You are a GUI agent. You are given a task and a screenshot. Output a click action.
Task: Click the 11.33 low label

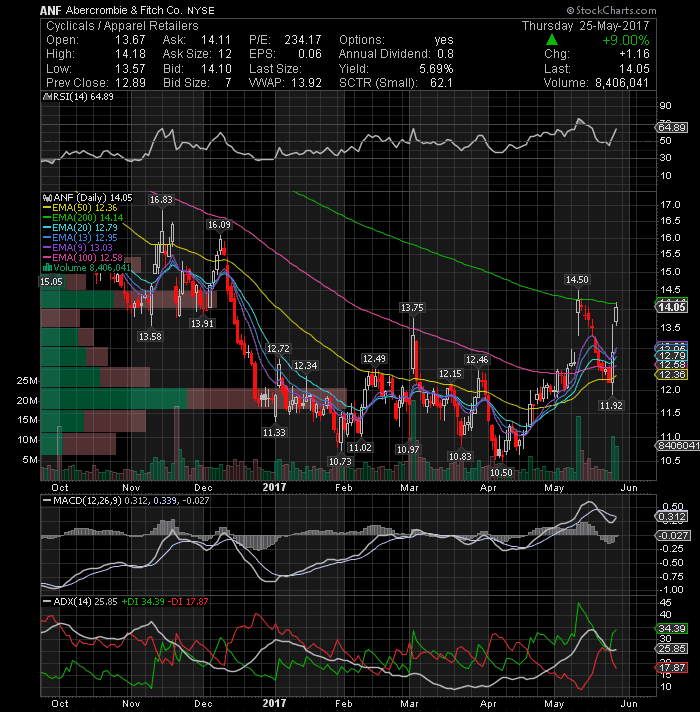(274, 433)
